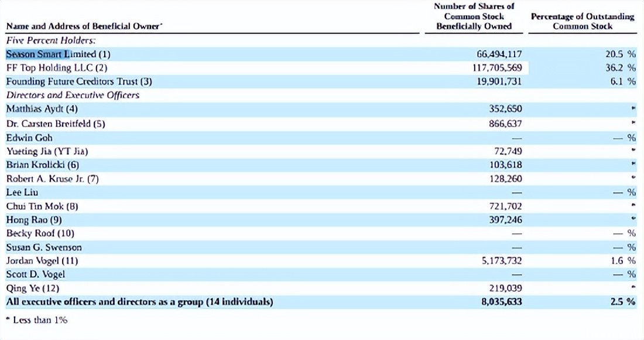Select the '72,749' value
This screenshot has height=340, width=644.
point(508,151)
